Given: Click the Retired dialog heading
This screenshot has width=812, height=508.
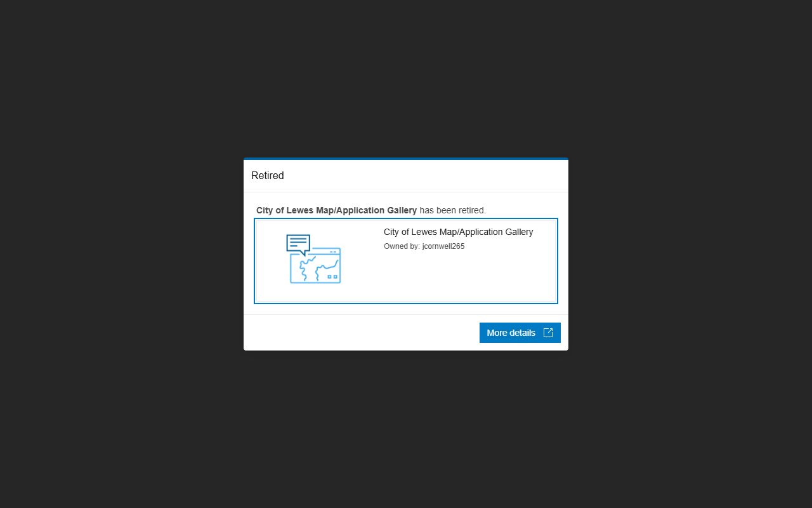Looking at the screenshot, I should 268,176.
